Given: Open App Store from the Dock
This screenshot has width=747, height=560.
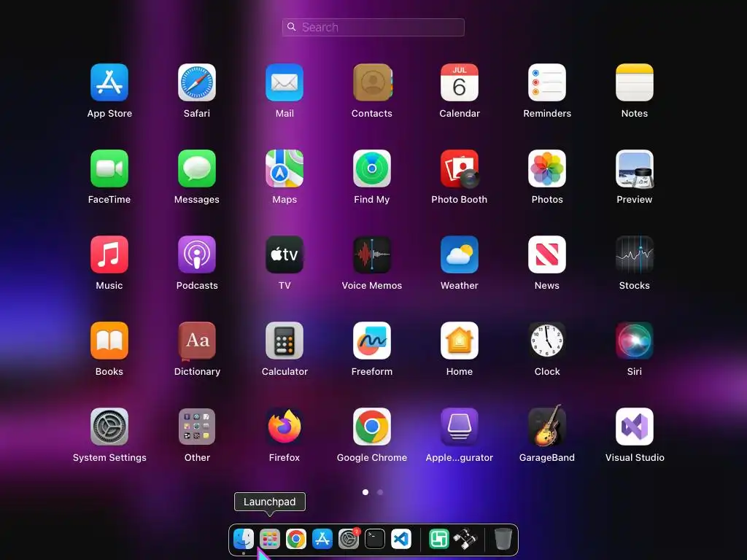Looking at the screenshot, I should pyautogui.click(x=322, y=539).
